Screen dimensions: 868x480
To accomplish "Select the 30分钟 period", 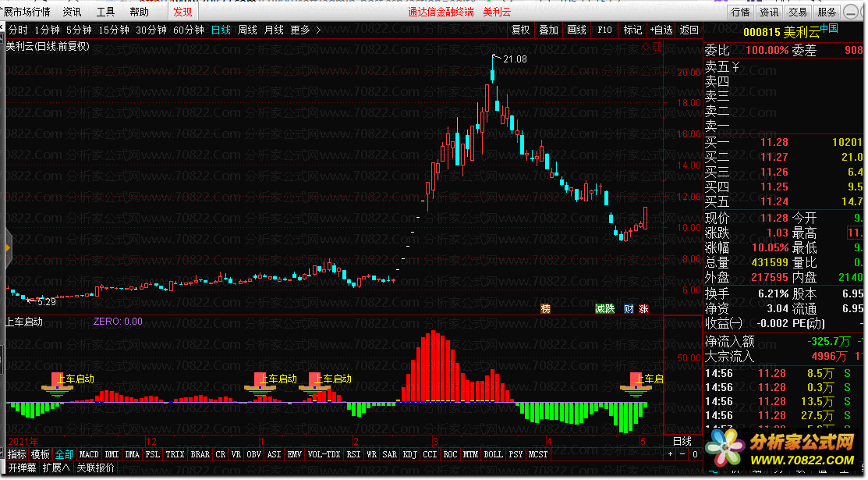I will tap(151, 30).
